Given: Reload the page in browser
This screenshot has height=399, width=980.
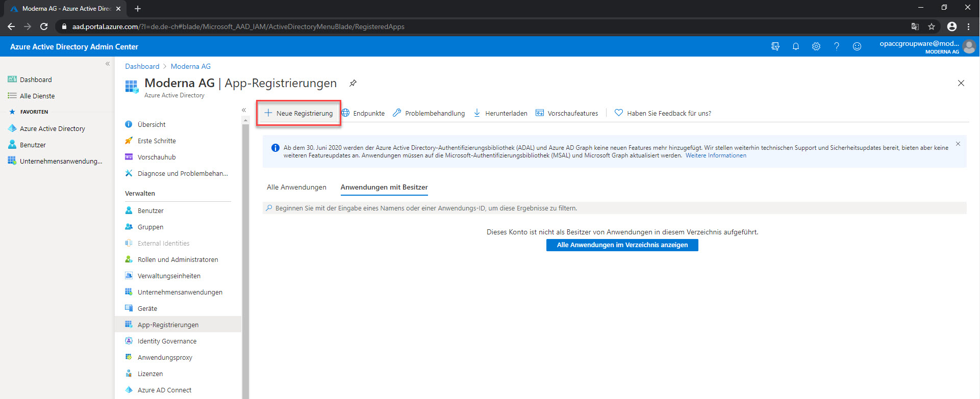Looking at the screenshot, I should pos(44,26).
